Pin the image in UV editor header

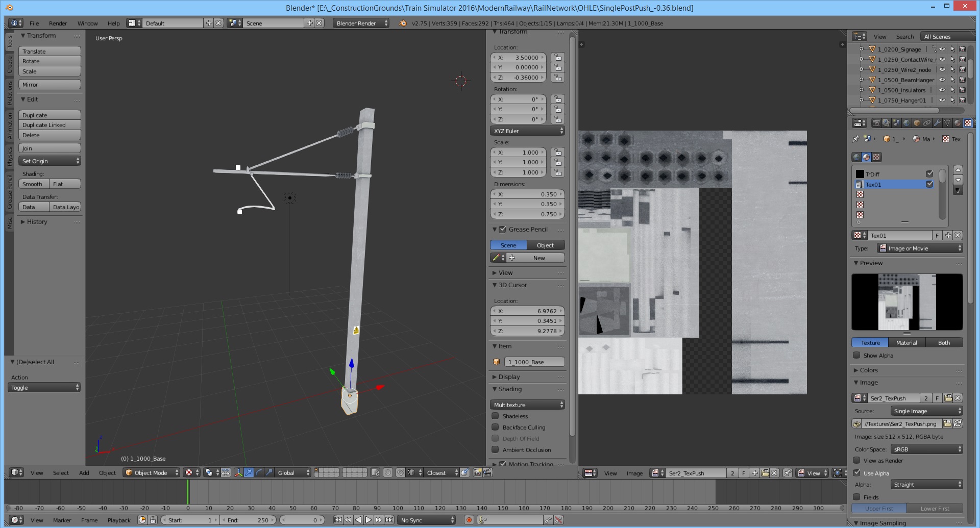(x=788, y=473)
